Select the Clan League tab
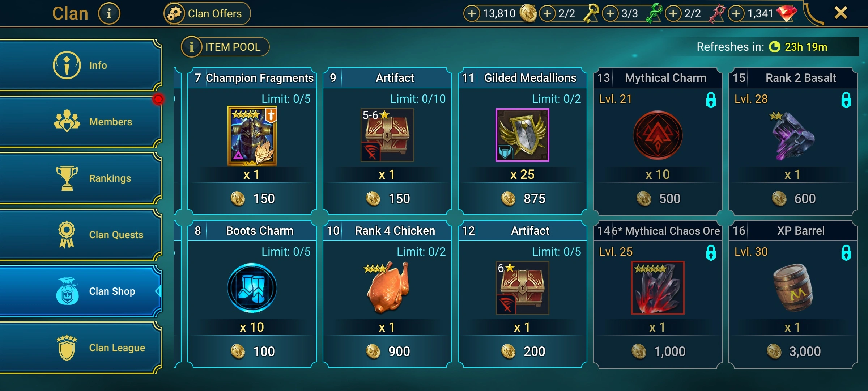This screenshot has height=391, width=868. coord(80,348)
